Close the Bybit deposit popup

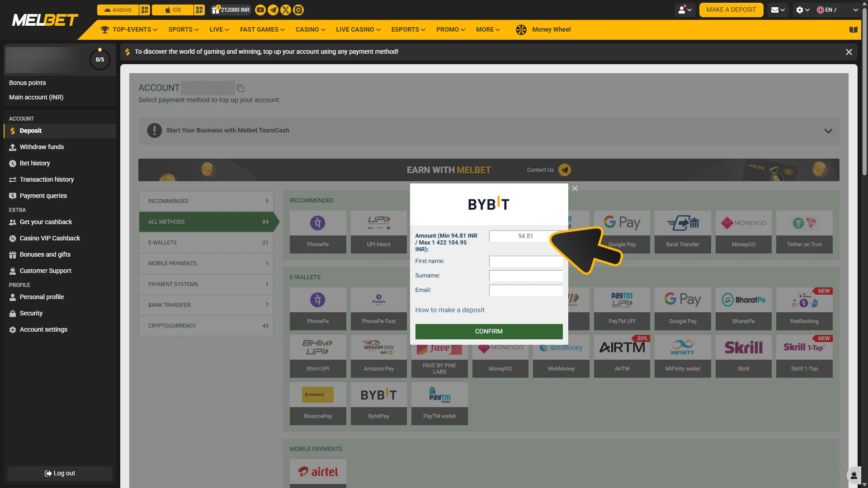pyautogui.click(x=575, y=188)
